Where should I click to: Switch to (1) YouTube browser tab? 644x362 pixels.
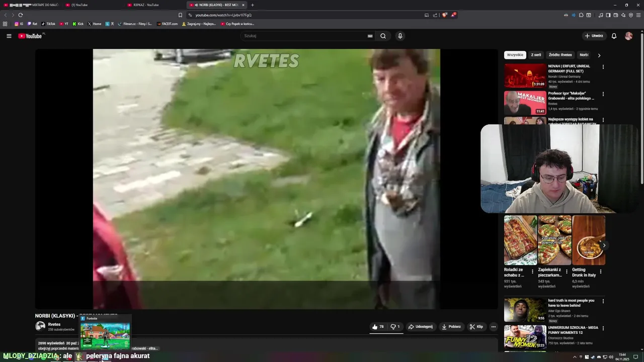click(x=93, y=5)
